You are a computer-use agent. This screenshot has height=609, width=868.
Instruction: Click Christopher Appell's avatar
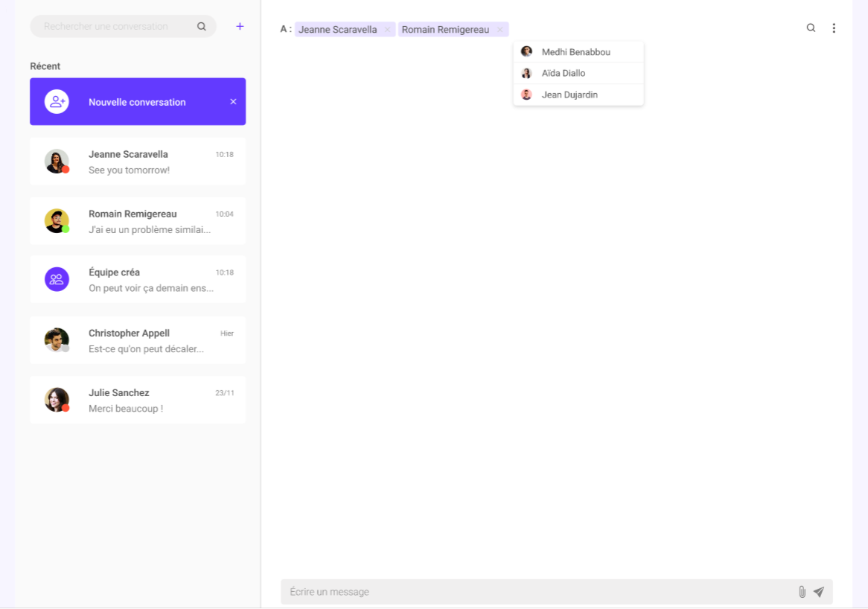point(57,340)
